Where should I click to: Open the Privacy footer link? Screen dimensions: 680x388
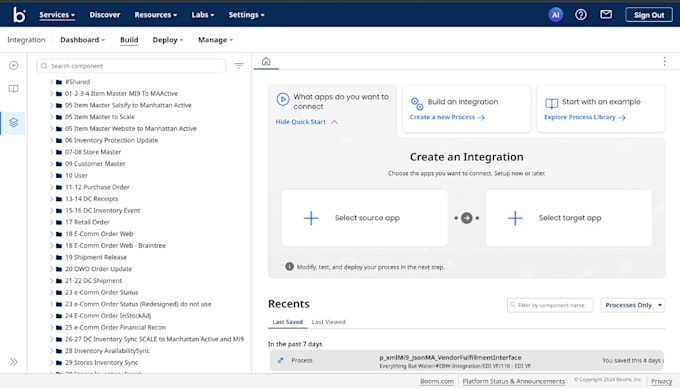click(x=661, y=381)
